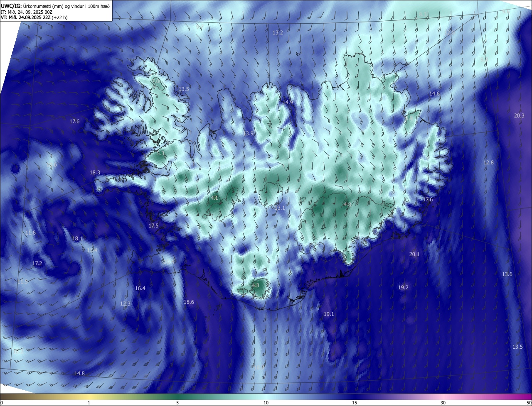Click the 18.3 value off the west coast
This screenshot has height=406, width=532.
[95, 172]
